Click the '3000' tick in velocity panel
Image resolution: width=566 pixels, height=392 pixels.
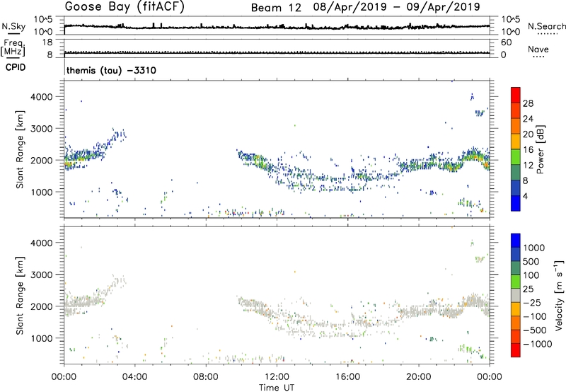(x=41, y=275)
